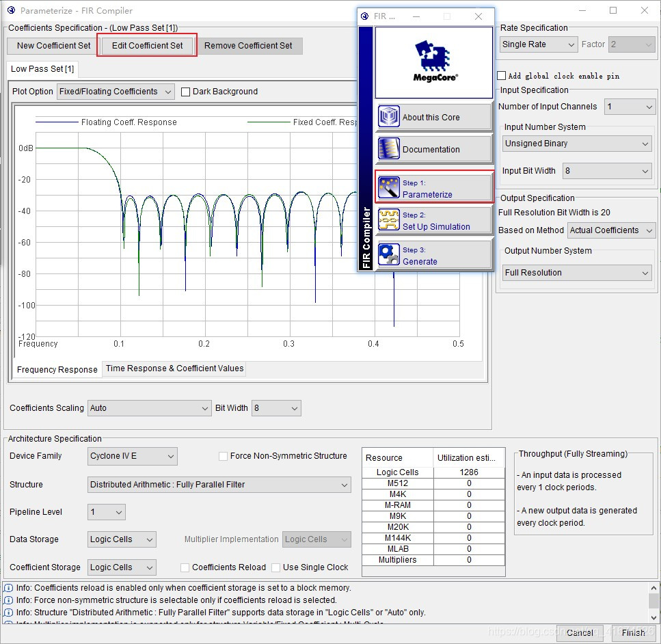Open the Full Resolution output dropdown
The width and height of the screenshot is (661, 644).
click(577, 273)
